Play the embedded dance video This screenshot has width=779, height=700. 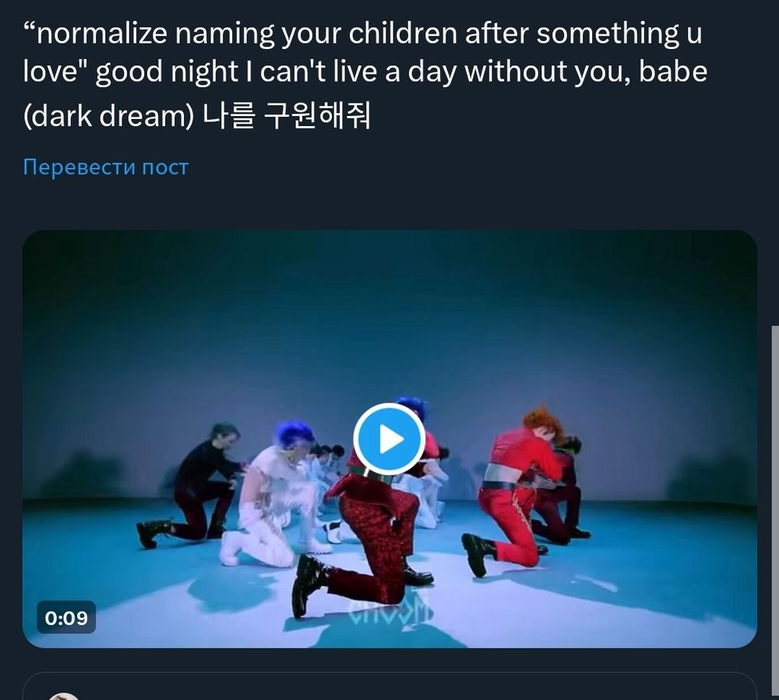point(389,439)
